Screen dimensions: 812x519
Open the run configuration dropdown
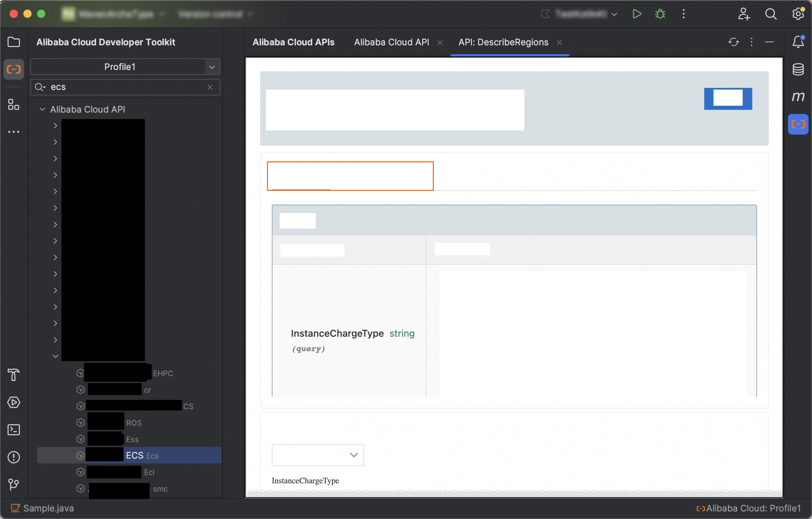[614, 14]
